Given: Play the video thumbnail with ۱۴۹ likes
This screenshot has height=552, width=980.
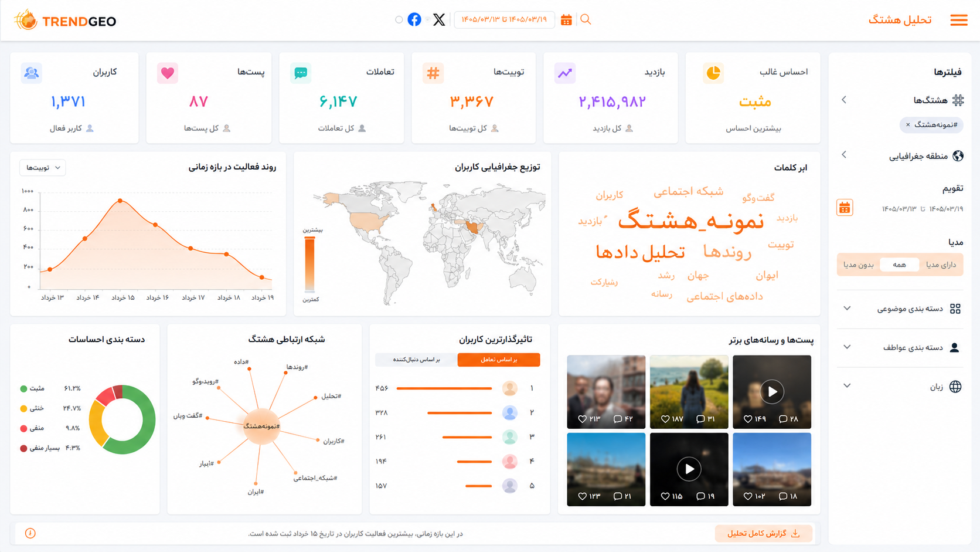Looking at the screenshot, I should (x=772, y=391).
